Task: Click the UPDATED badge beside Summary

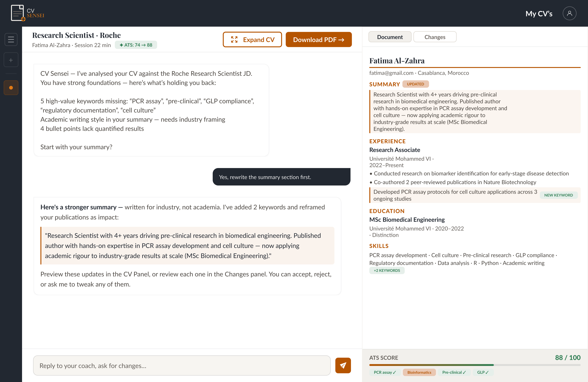Action: 416,84
